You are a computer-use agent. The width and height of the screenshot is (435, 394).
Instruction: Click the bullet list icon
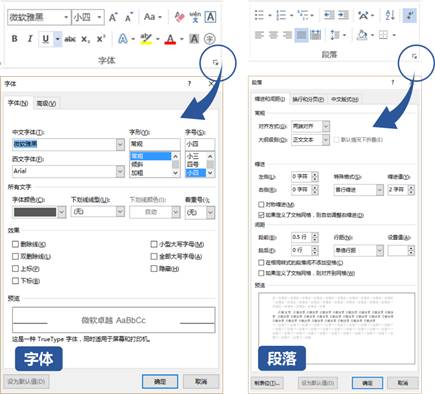click(x=259, y=15)
